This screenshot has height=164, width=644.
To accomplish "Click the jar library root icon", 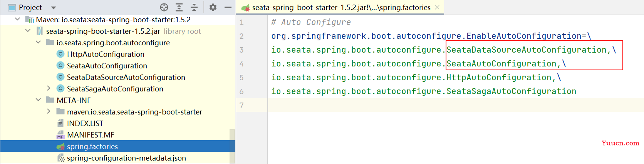I will [x=40, y=31].
